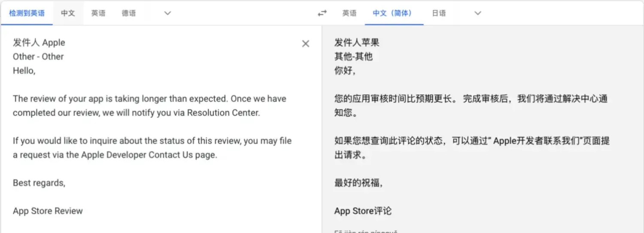Click translated "App Store评论"
Image resolution: width=644 pixels, height=233 pixels.
point(363,211)
